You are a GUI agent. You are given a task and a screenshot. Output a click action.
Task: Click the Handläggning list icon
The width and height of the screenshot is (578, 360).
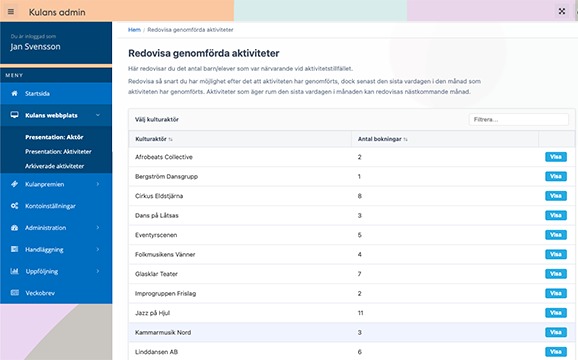[14, 249]
